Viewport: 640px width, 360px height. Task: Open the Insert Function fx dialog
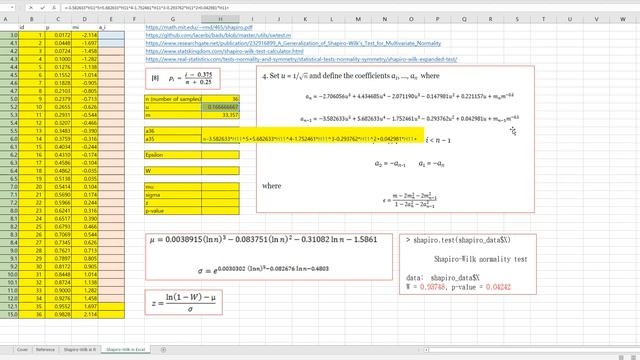tap(54, 8)
